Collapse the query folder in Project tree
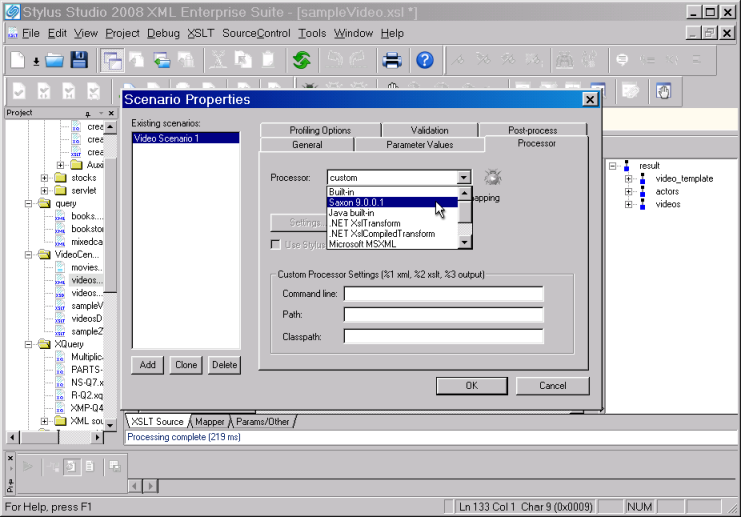Viewport: 741px width, 517px height. tap(28, 204)
